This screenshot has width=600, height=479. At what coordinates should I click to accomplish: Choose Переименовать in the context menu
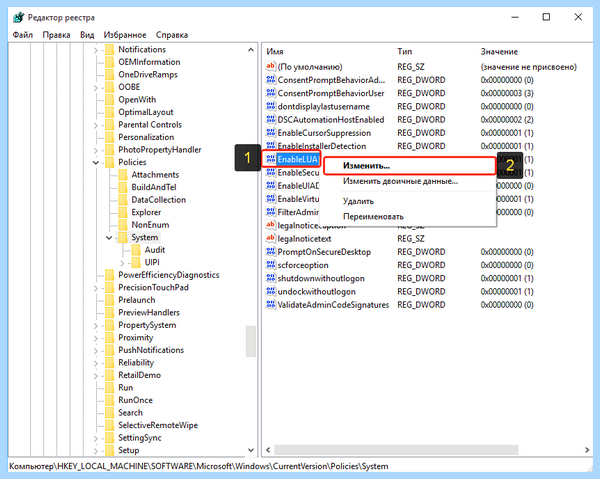(408, 217)
